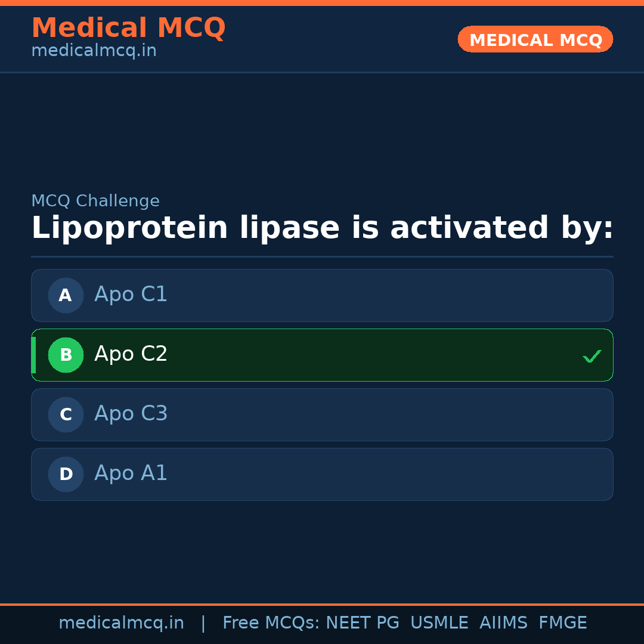Click the letter D circle badge

coord(66,474)
